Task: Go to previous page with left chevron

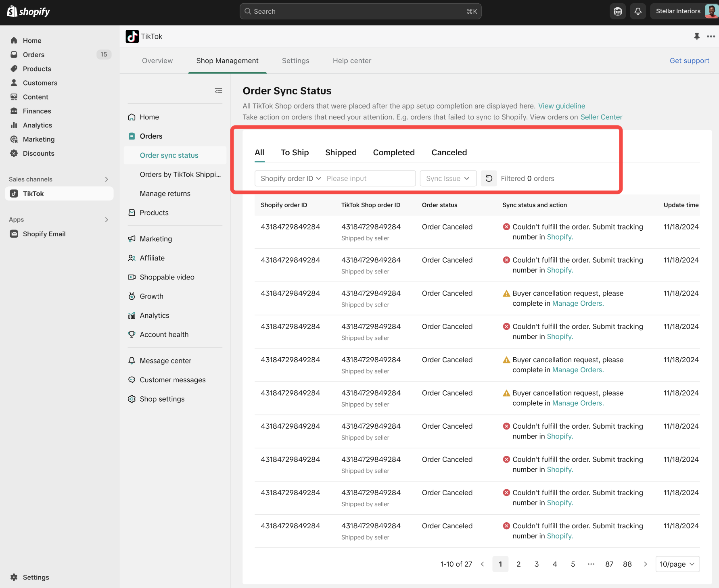Action: (482, 564)
